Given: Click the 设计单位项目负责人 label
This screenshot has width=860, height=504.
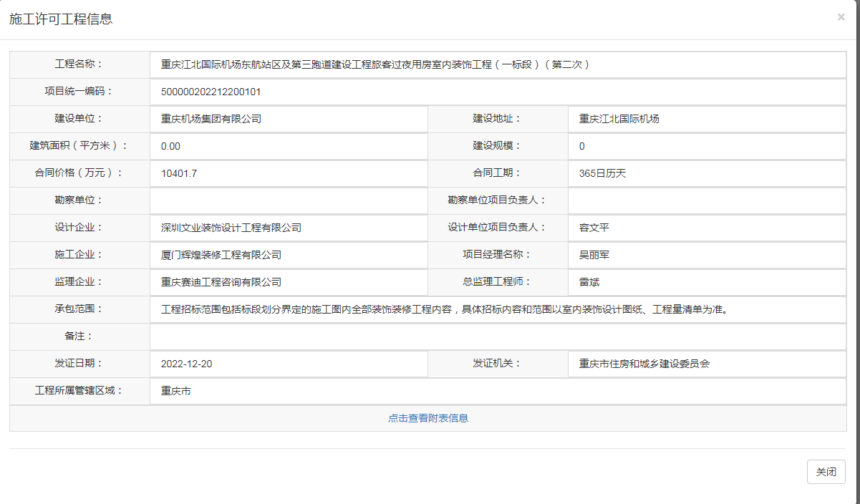Looking at the screenshot, I should (x=498, y=227).
